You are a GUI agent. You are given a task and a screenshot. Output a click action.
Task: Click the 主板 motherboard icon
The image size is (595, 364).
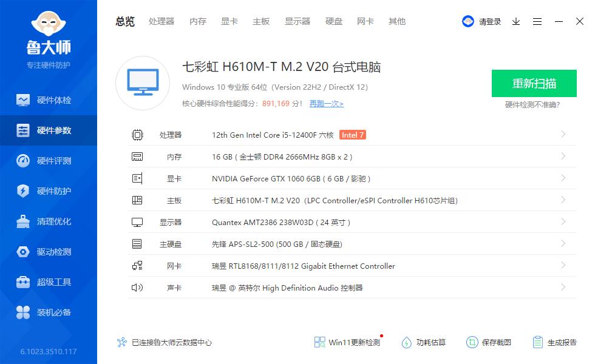point(137,200)
